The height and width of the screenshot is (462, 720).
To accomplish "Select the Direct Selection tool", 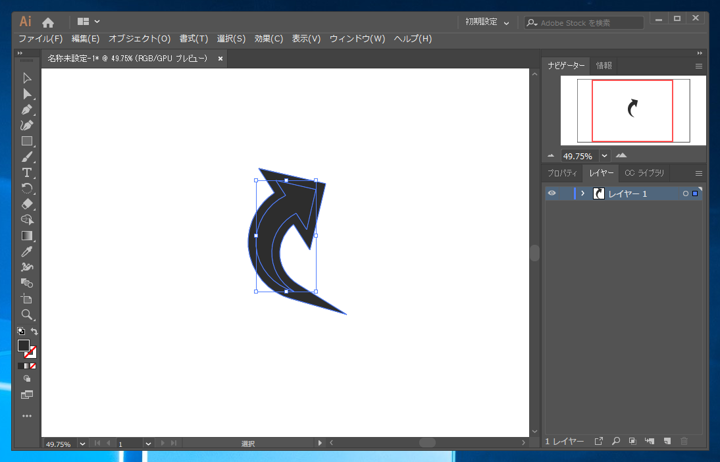I will click(x=27, y=93).
